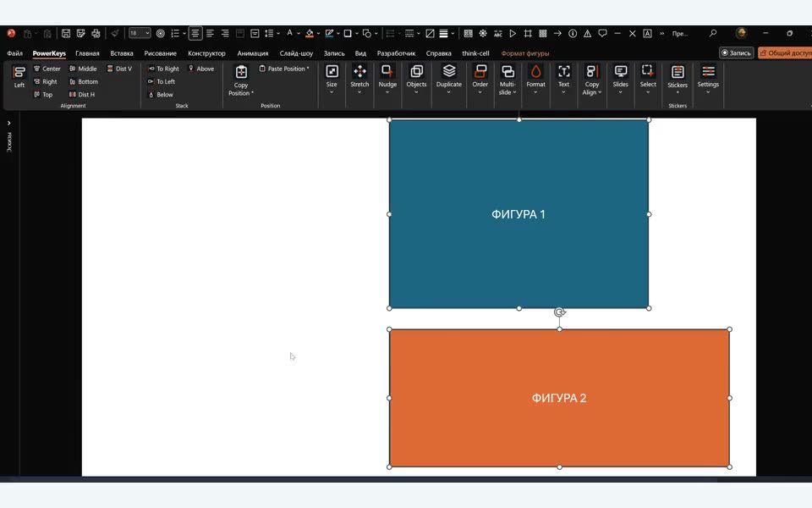
Task: Click the user profile avatar
Action: (x=741, y=33)
